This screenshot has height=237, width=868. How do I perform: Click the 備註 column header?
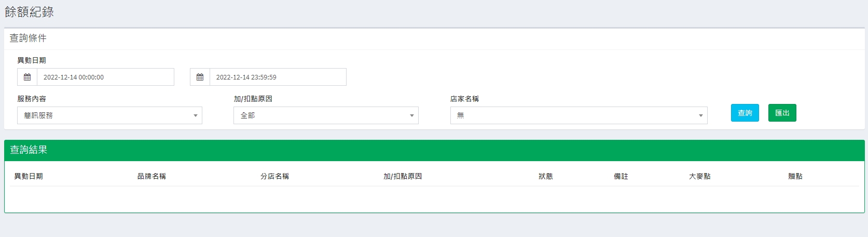[x=621, y=176]
